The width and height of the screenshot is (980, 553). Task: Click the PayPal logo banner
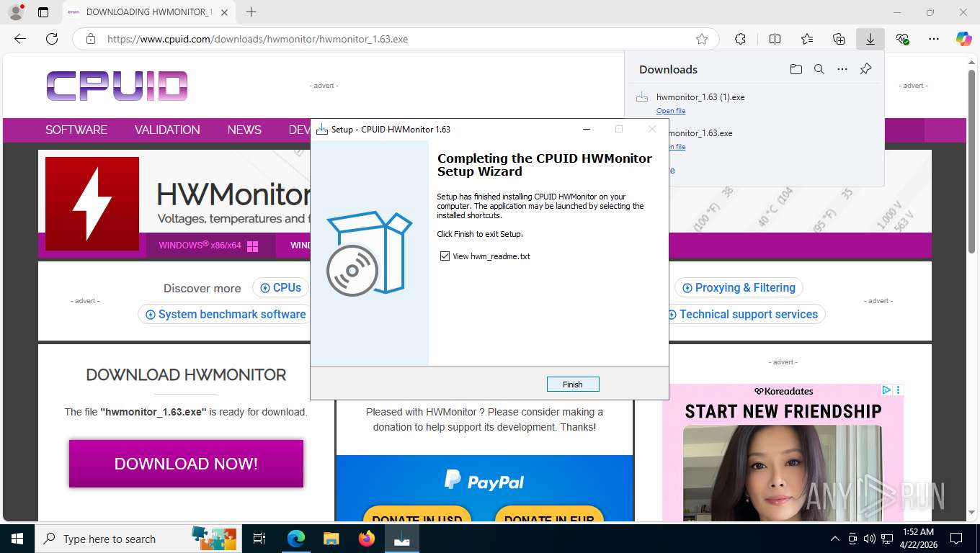[x=484, y=480]
